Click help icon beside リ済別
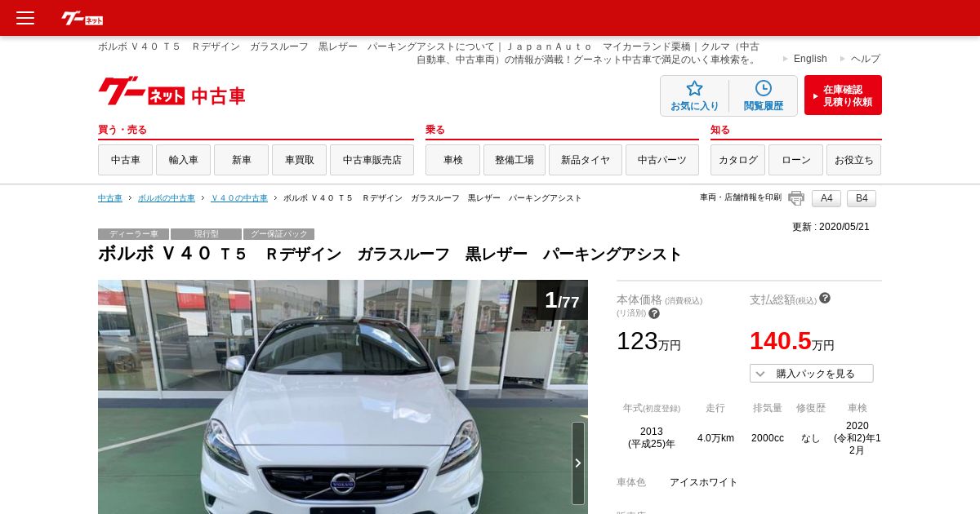This screenshot has height=514, width=980. (x=654, y=313)
